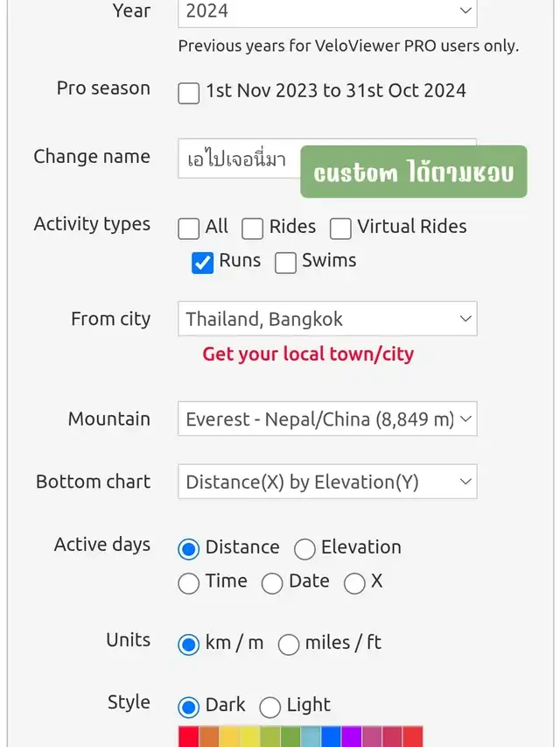Pick the X option for Active days

click(x=354, y=583)
